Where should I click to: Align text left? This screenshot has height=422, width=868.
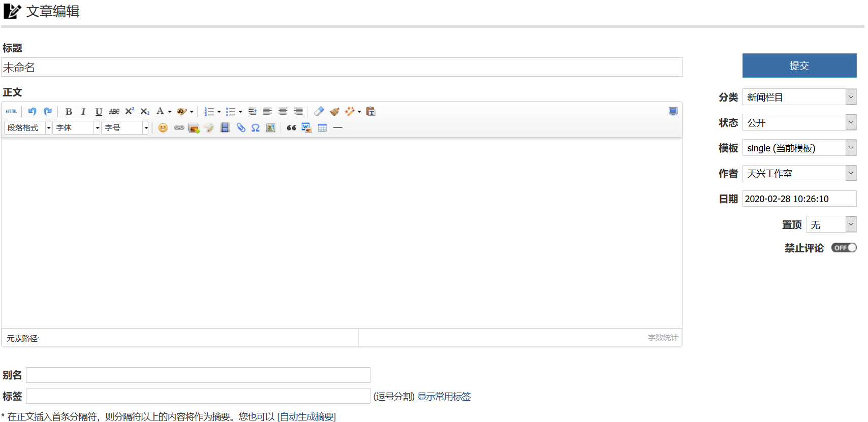click(x=268, y=111)
